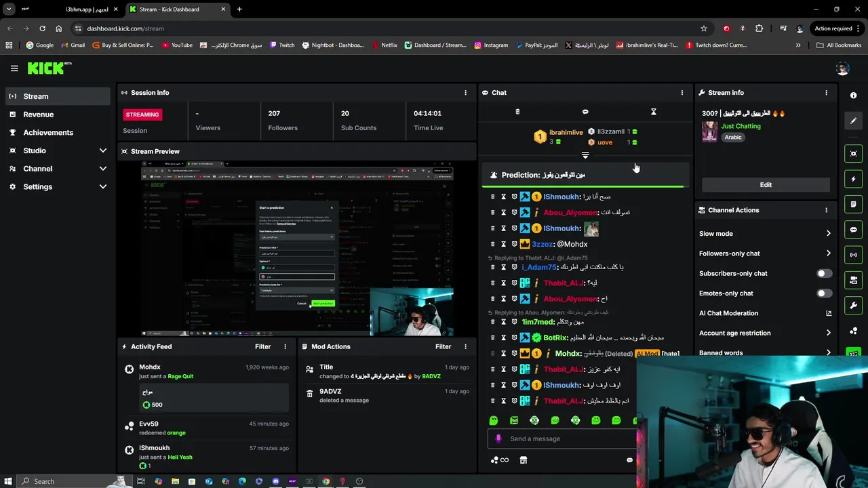
Task: Click the wrench tools icon in right rail
Action: point(854,306)
